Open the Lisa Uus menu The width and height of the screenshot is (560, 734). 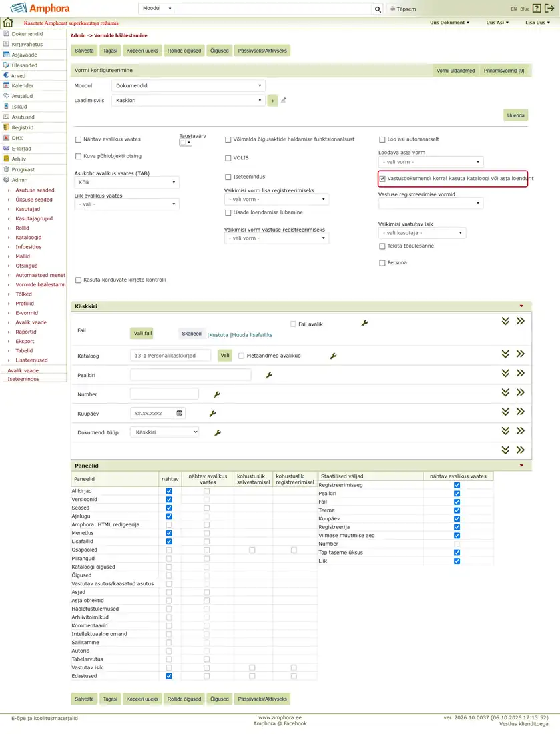tap(537, 23)
